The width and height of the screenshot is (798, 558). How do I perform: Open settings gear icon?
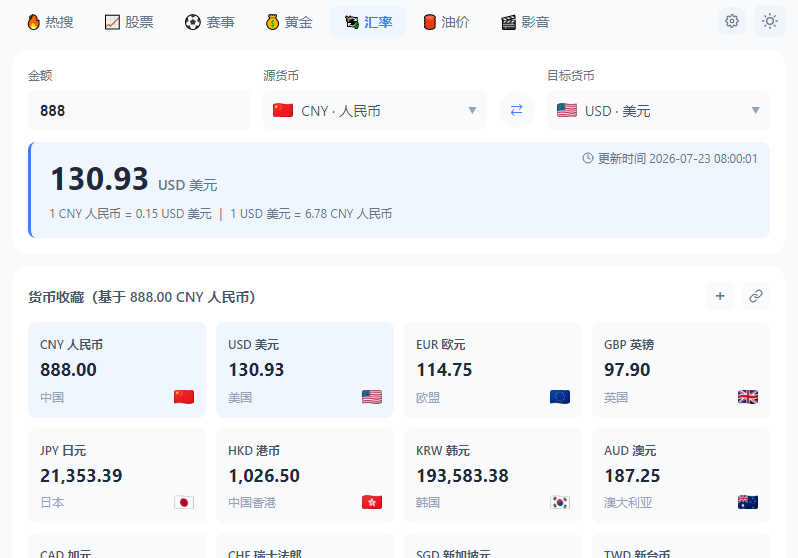pyautogui.click(x=732, y=21)
